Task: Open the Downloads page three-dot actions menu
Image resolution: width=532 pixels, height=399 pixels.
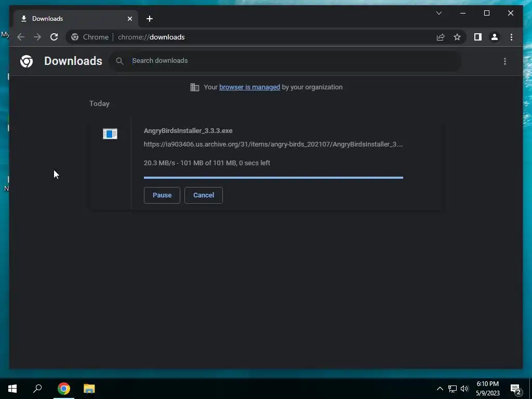Action: point(505,61)
